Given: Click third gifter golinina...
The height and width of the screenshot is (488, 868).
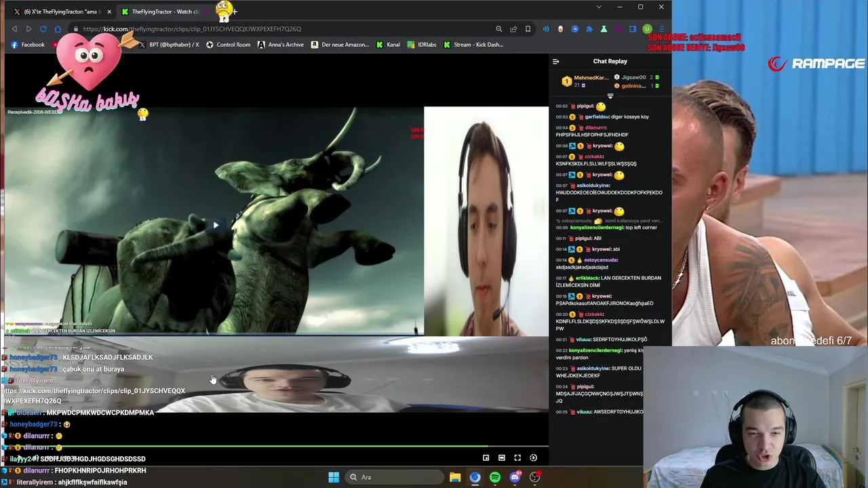Looking at the screenshot, I should 633,86.
